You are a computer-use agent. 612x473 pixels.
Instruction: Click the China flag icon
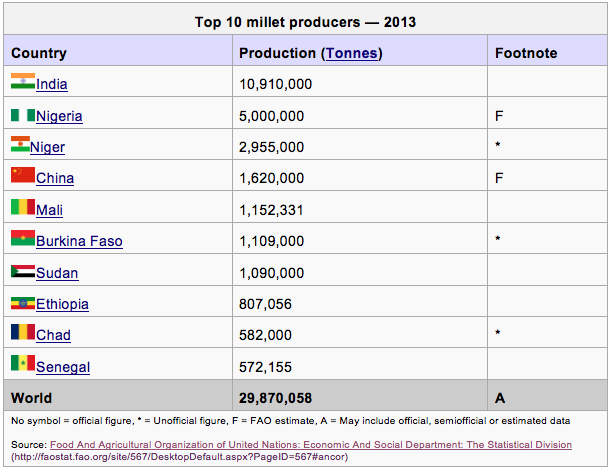22,177
